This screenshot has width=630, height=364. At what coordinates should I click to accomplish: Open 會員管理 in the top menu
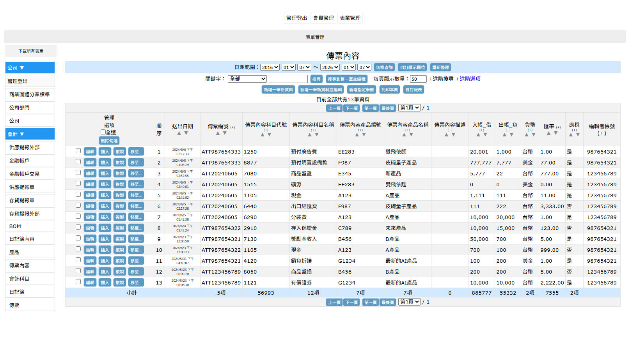click(323, 18)
